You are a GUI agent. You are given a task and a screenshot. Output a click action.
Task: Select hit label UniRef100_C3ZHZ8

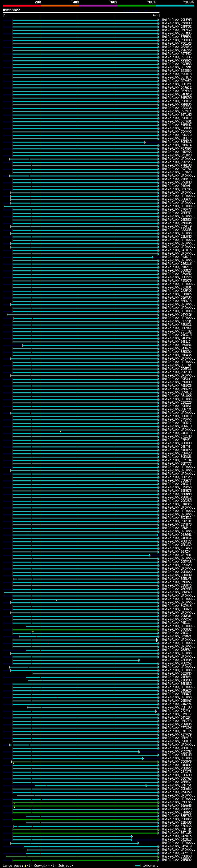[177, 172]
